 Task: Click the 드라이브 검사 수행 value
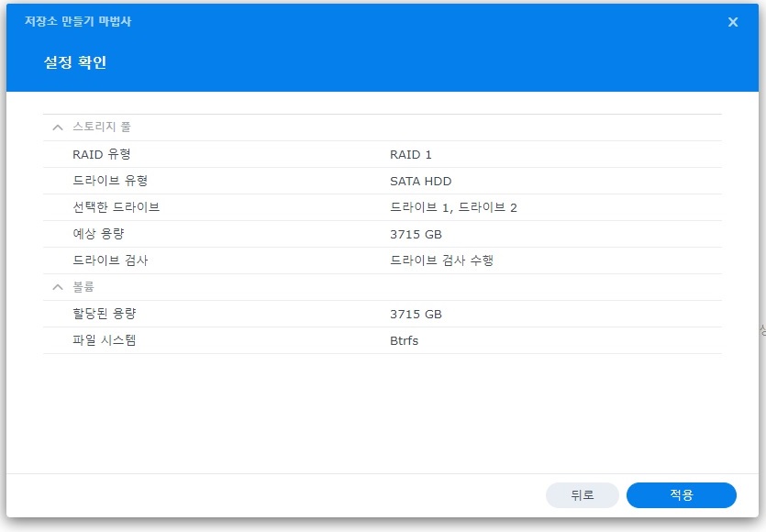(x=440, y=260)
